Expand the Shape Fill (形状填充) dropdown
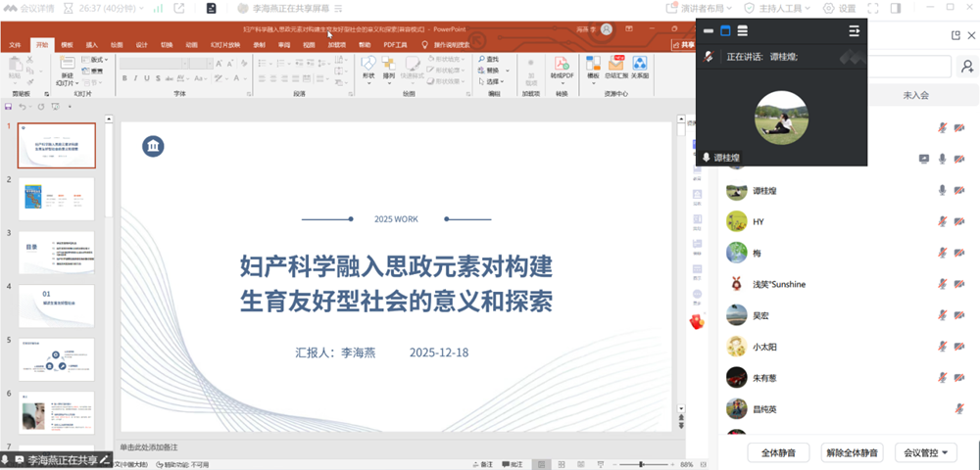Viewport: 980px width, 470px height. point(447,59)
